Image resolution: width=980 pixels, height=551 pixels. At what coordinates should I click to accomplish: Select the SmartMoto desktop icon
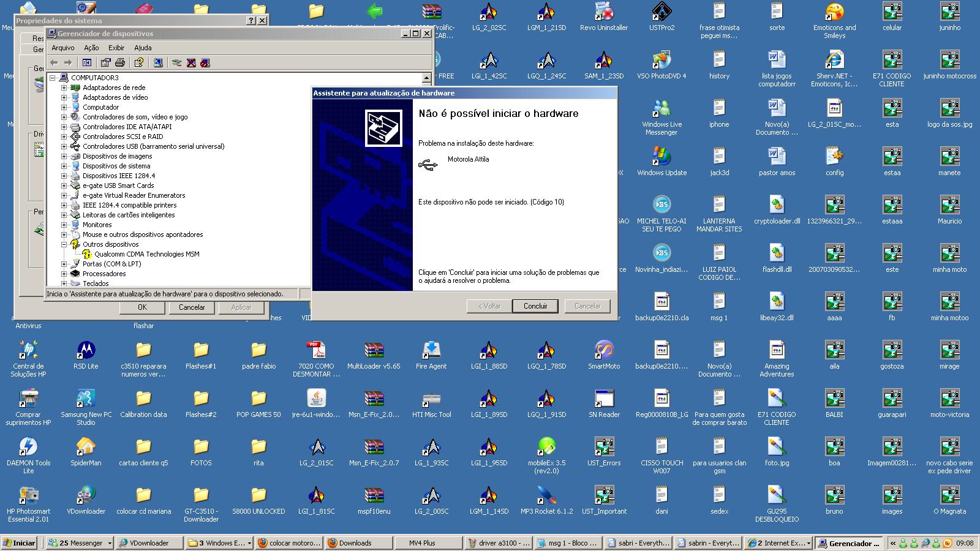click(604, 355)
